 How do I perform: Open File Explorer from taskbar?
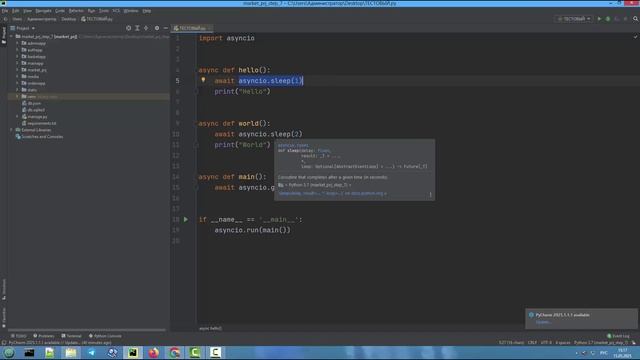click(71, 353)
